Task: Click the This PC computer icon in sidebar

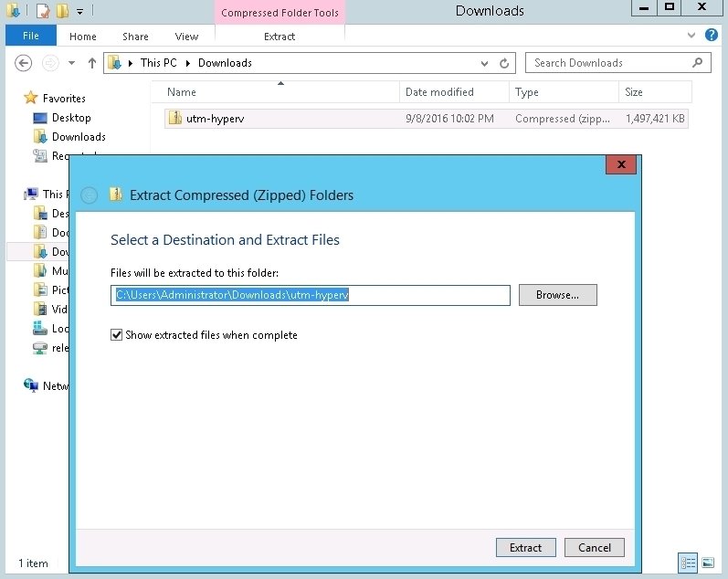Action: [31, 194]
